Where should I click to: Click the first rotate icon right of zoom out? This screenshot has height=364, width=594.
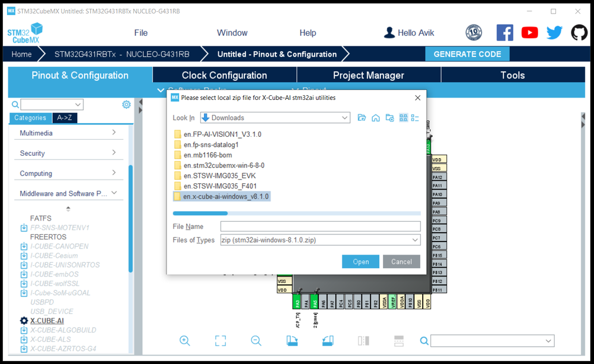[292, 341]
